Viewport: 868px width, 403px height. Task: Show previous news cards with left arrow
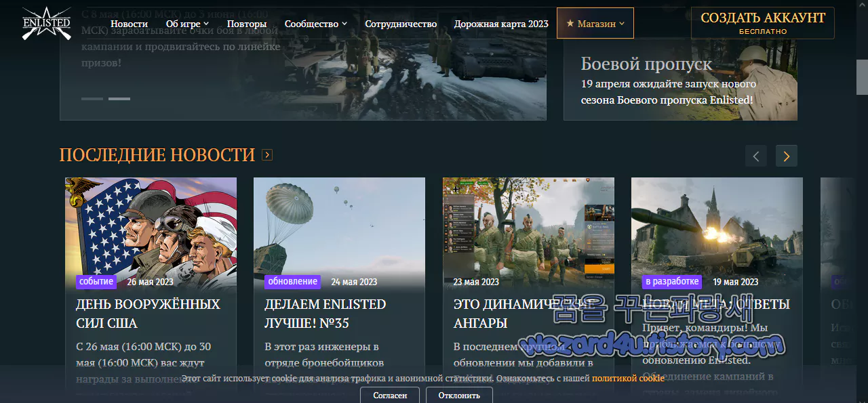coord(756,156)
